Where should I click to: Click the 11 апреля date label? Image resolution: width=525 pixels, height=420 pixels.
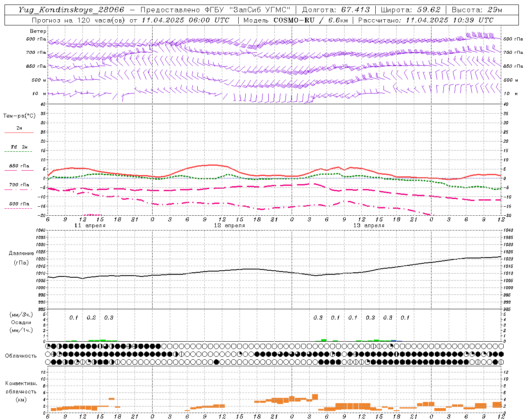click(x=90, y=226)
